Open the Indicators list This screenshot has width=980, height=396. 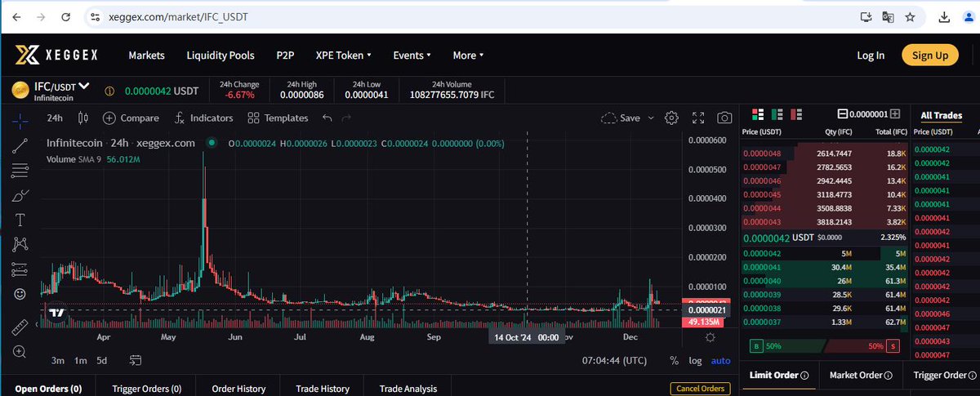pyautogui.click(x=203, y=118)
